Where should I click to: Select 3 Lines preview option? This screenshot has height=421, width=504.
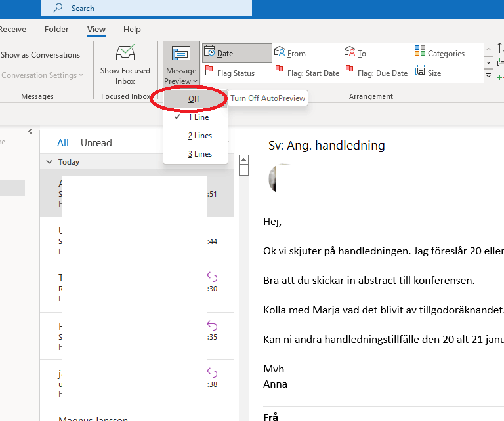point(196,154)
